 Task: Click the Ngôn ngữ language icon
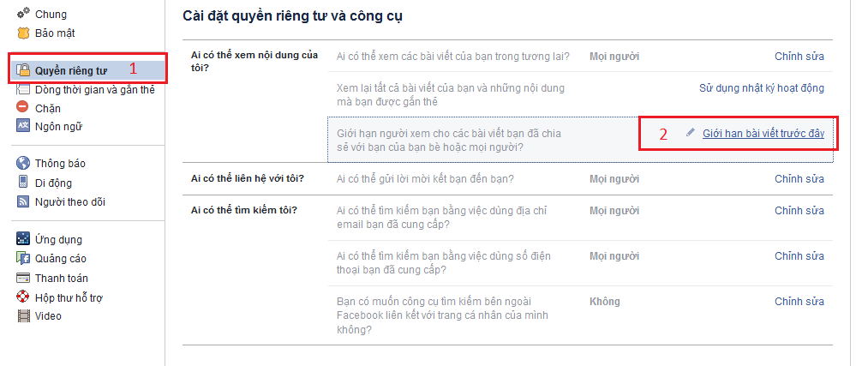24,127
